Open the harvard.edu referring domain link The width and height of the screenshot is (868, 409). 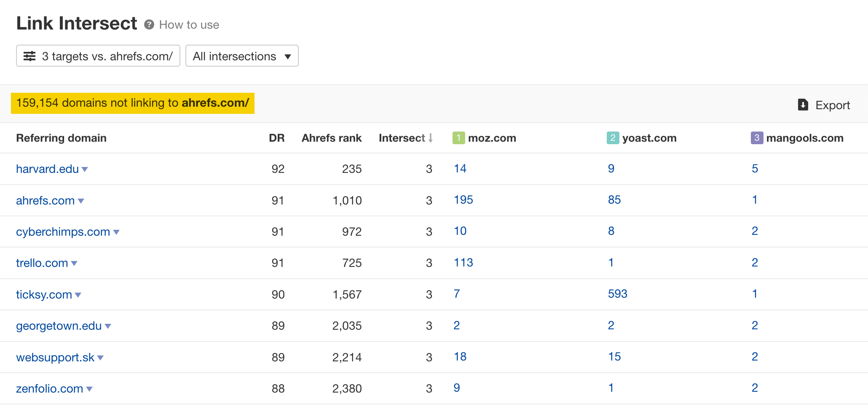coord(47,169)
